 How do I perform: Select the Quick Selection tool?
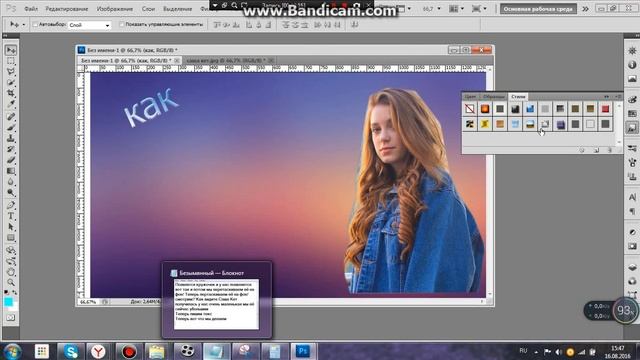tap(11, 82)
